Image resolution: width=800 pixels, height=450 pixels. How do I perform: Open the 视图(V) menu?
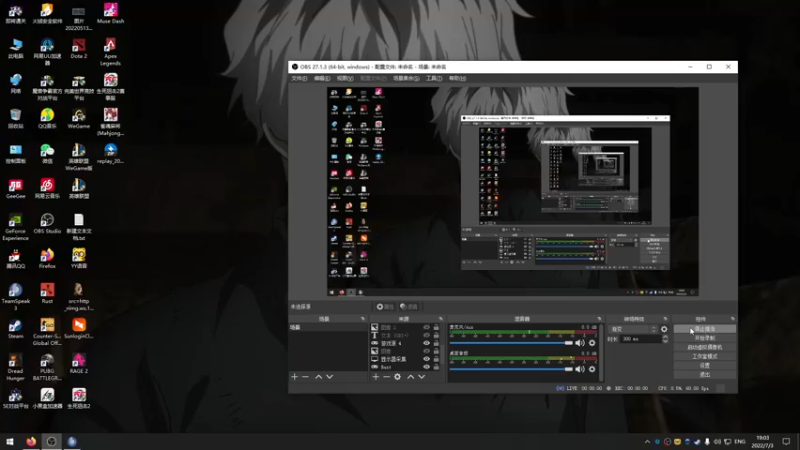click(x=345, y=79)
